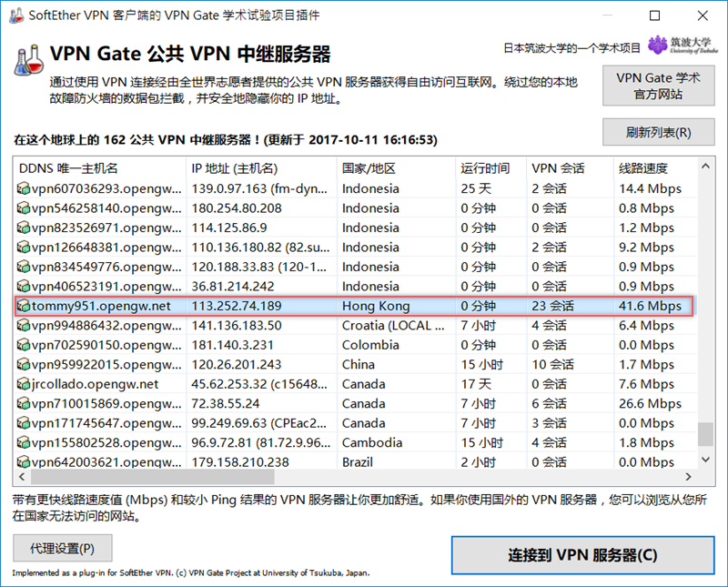The width and height of the screenshot is (728, 587).
Task: Click server icon of vpn823526971.opengw row
Action: 24,228
